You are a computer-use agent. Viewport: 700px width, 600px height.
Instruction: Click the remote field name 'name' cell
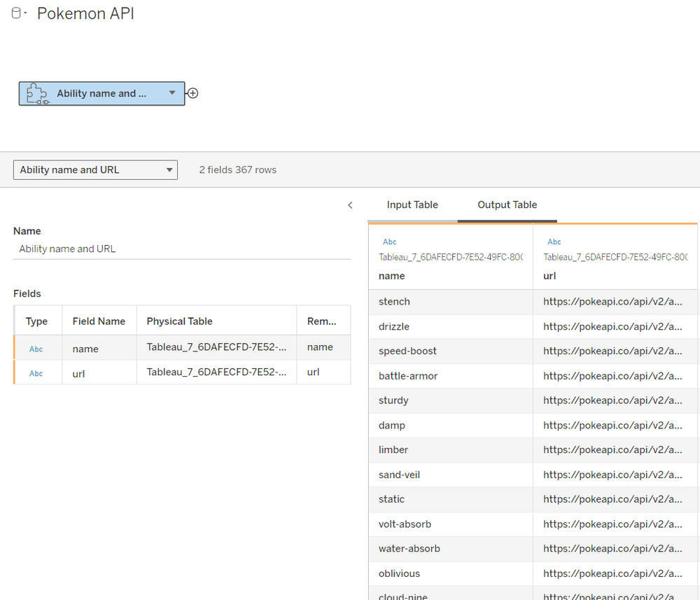pos(323,347)
